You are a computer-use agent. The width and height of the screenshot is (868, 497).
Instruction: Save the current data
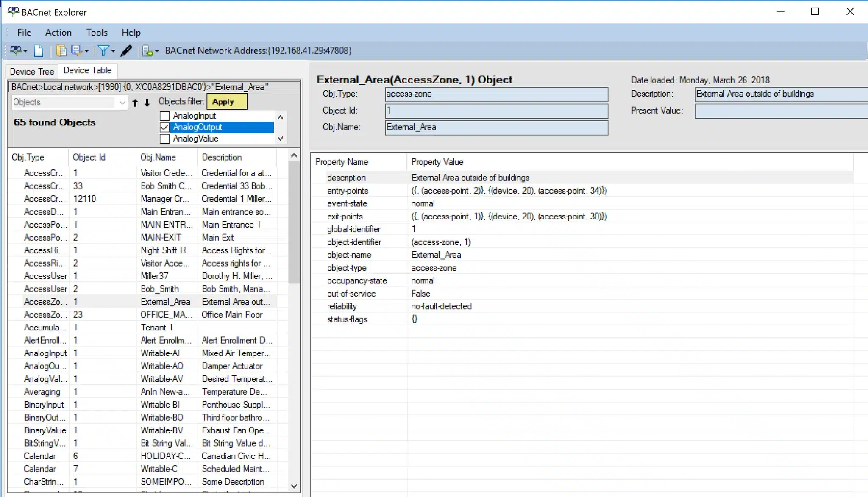click(76, 50)
